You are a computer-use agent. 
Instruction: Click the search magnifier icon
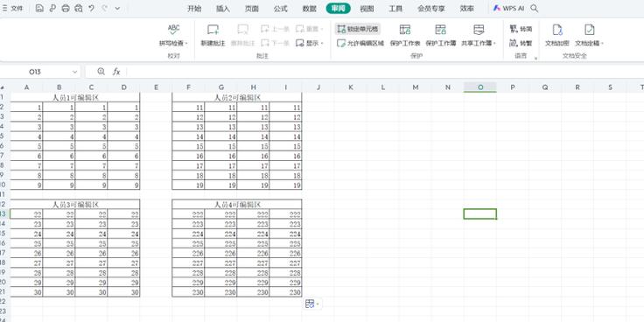534,8
